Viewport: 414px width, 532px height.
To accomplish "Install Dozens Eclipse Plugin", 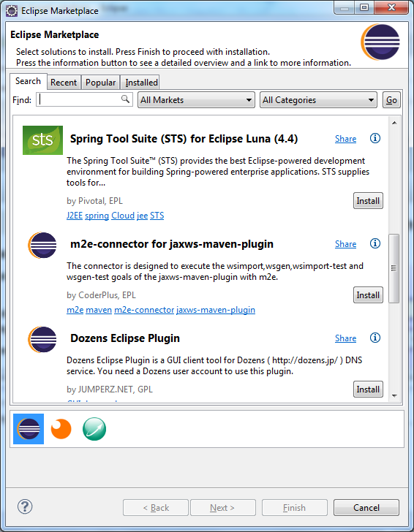I will point(368,389).
